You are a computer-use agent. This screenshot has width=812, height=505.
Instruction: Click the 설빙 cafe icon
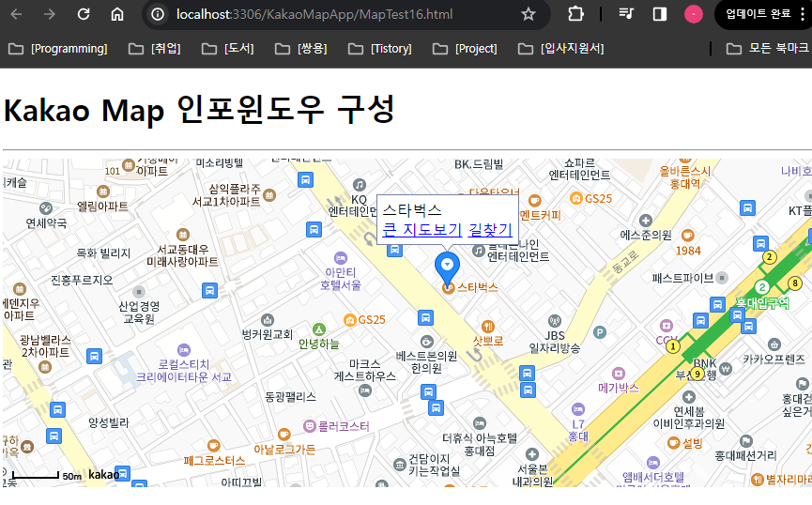click(x=673, y=443)
